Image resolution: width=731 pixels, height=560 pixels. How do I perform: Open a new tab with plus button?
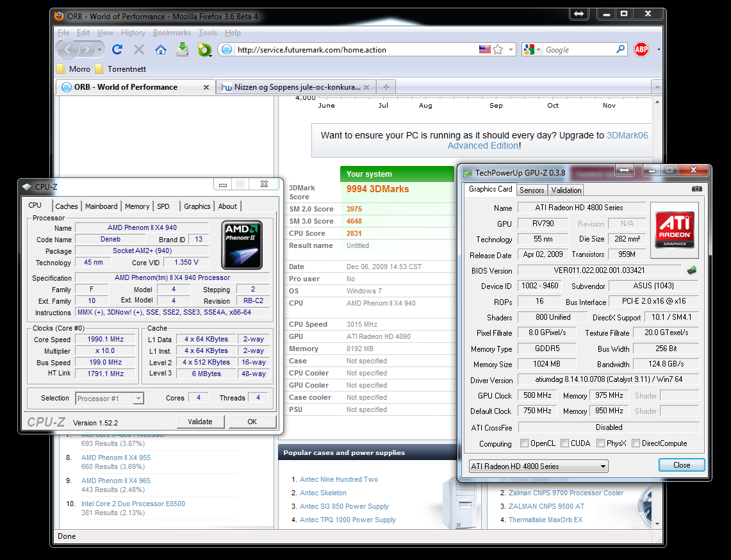pos(386,87)
